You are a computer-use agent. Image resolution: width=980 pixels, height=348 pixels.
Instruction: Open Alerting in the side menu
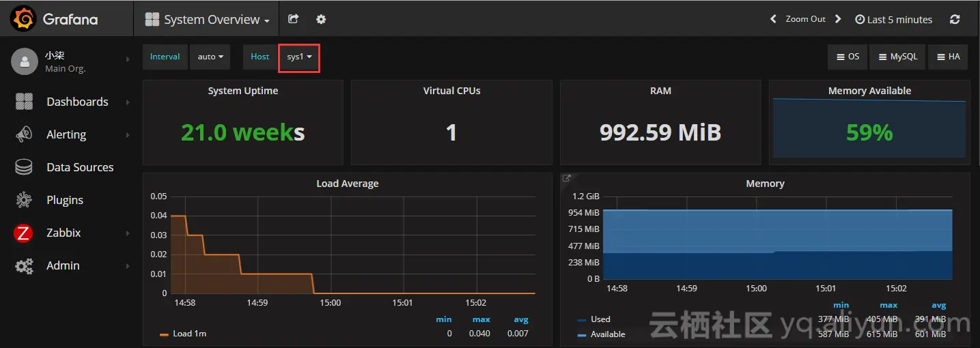click(x=66, y=134)
